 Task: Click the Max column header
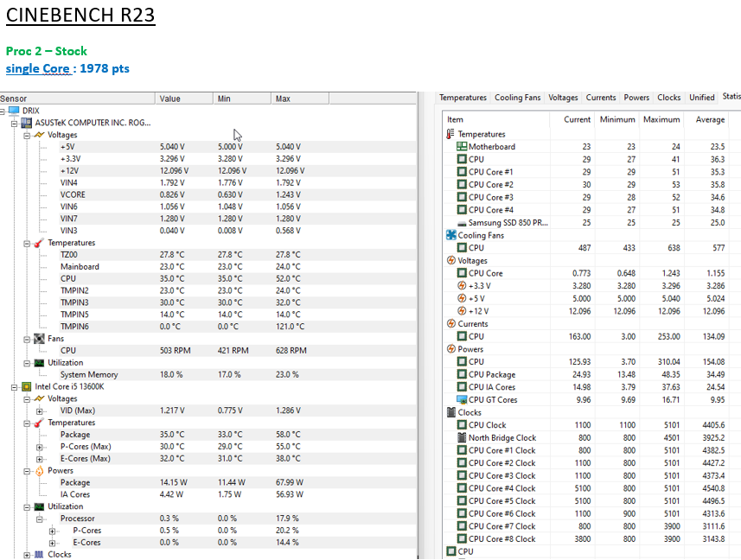pos(301,99)
